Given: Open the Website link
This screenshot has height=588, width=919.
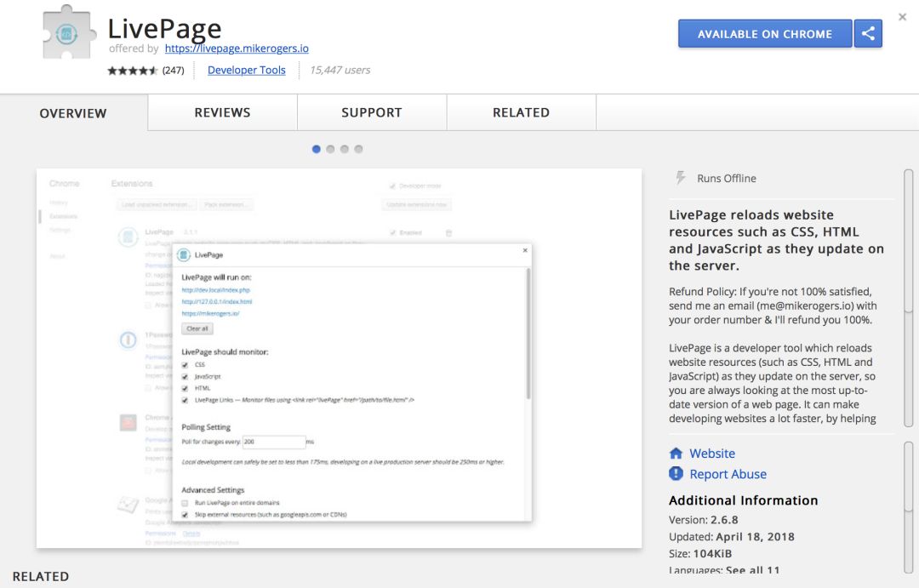Looking at the screenshot, I should [x=712, y=454].
